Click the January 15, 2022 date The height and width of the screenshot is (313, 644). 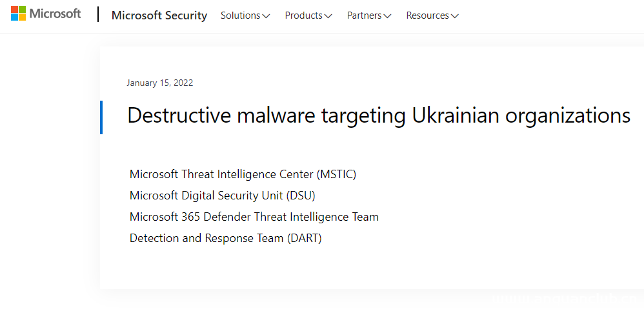[160, 83]
